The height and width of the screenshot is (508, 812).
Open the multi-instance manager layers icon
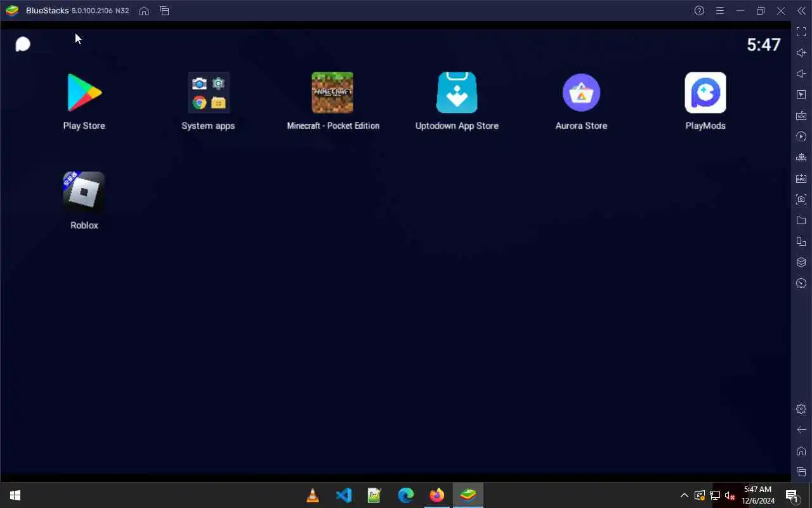click(x=801, y=262)
